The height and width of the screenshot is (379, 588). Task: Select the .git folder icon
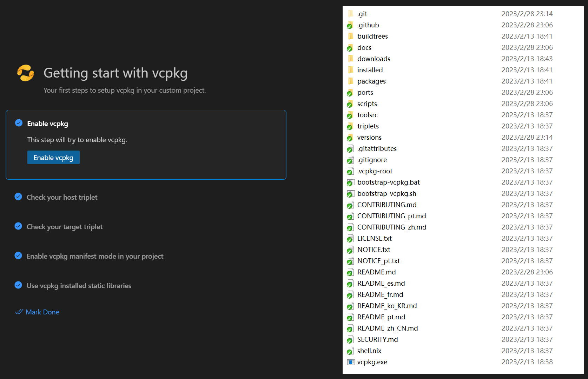(350, 14)
